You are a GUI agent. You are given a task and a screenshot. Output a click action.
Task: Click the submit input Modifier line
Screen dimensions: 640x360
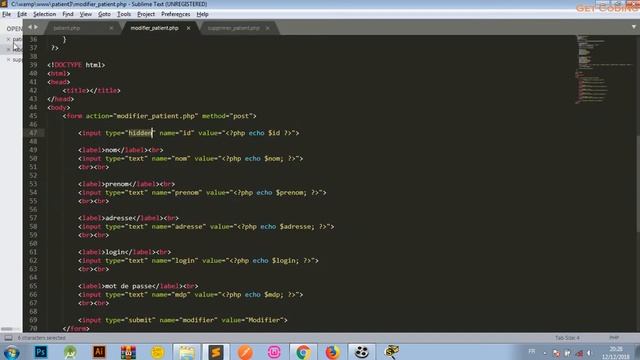pyautogui.click(x=183, y=320)
